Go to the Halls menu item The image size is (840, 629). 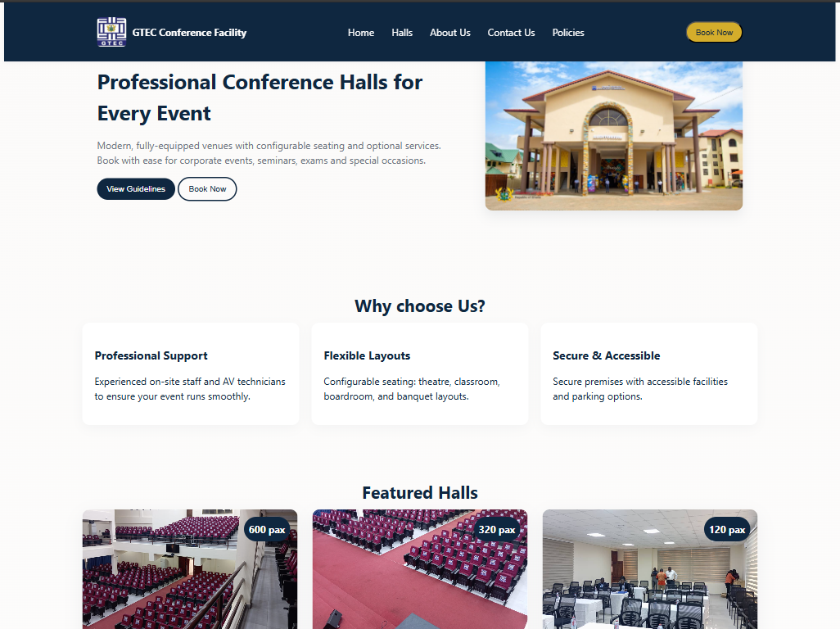pos(402,33)
